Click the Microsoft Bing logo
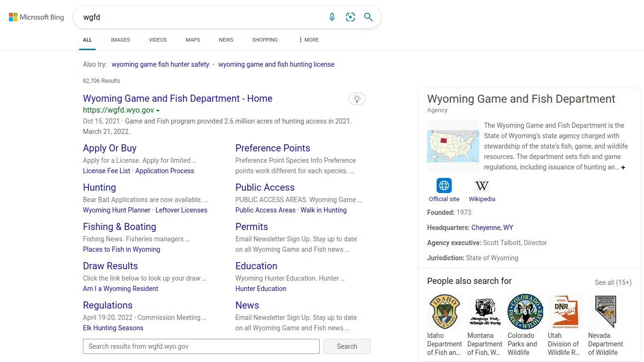 36,17
